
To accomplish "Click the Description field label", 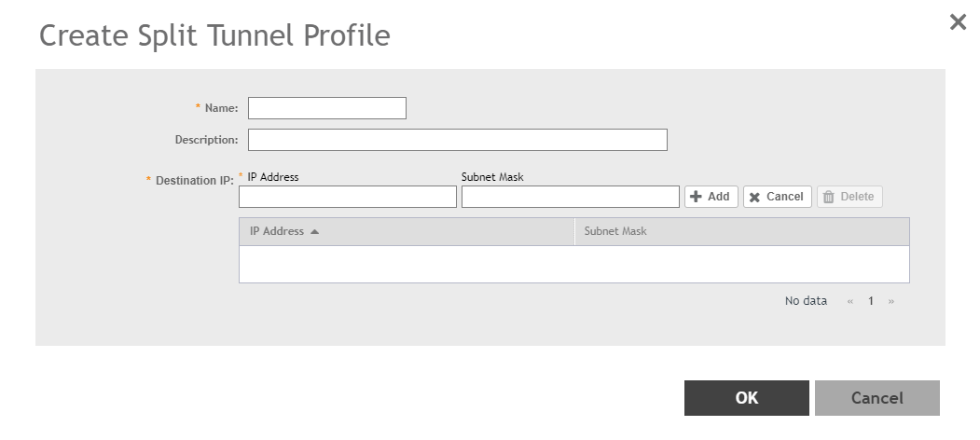I will pyautogui.click(x=206, y=140).
